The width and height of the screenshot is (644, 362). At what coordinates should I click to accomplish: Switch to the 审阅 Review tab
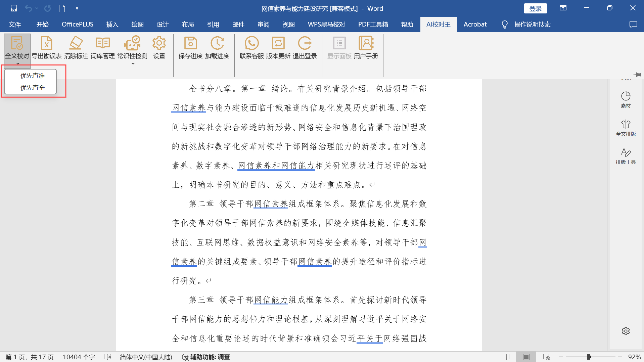point(263,25)
